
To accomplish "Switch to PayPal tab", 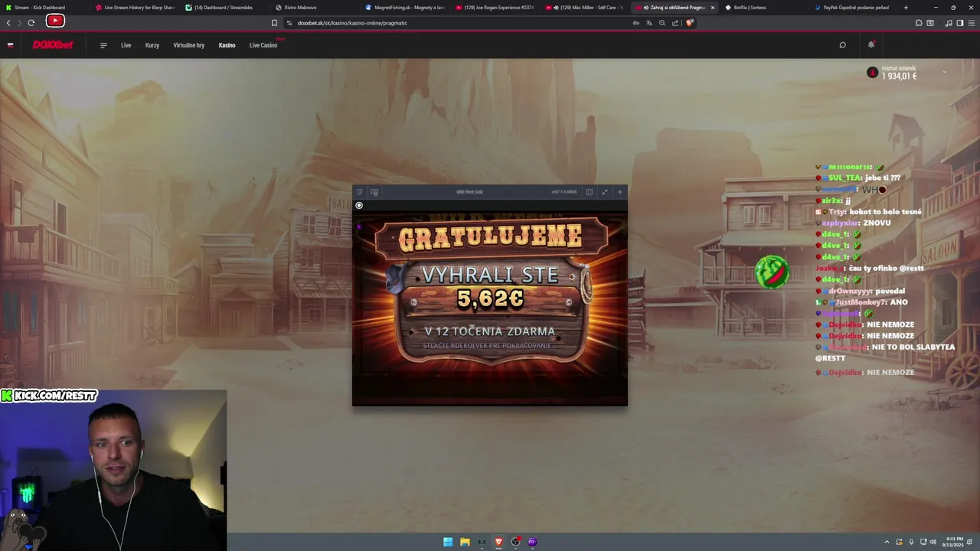I will (852, 8).
